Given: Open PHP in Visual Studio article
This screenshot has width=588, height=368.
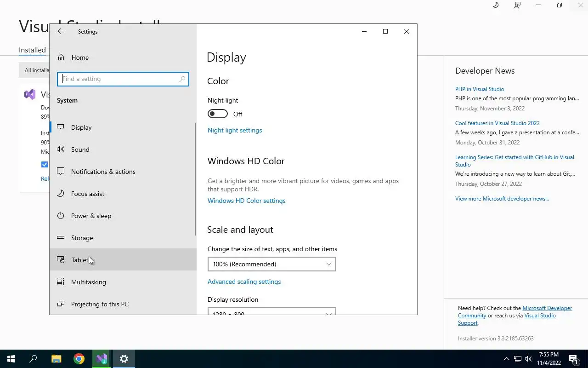Looking at the screenshot, I should point(480,89).
